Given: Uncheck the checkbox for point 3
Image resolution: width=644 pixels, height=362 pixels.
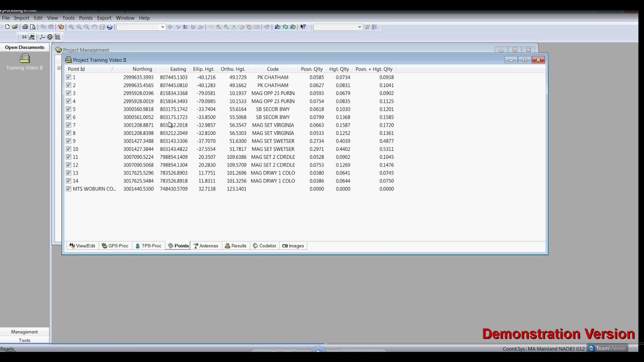Looking at the screenshot, I should pyautogui.click(x=68, y=93).
